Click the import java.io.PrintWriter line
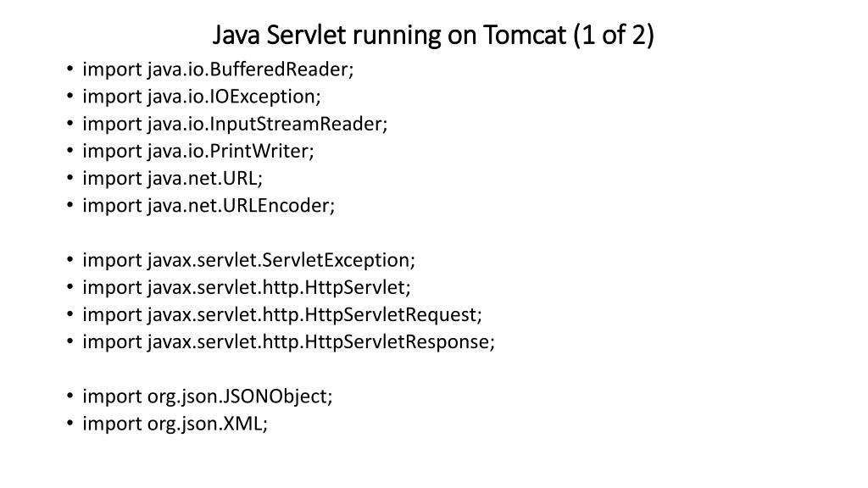The width and height of the screenshot is (868, 488). click(x=198, y=151)
